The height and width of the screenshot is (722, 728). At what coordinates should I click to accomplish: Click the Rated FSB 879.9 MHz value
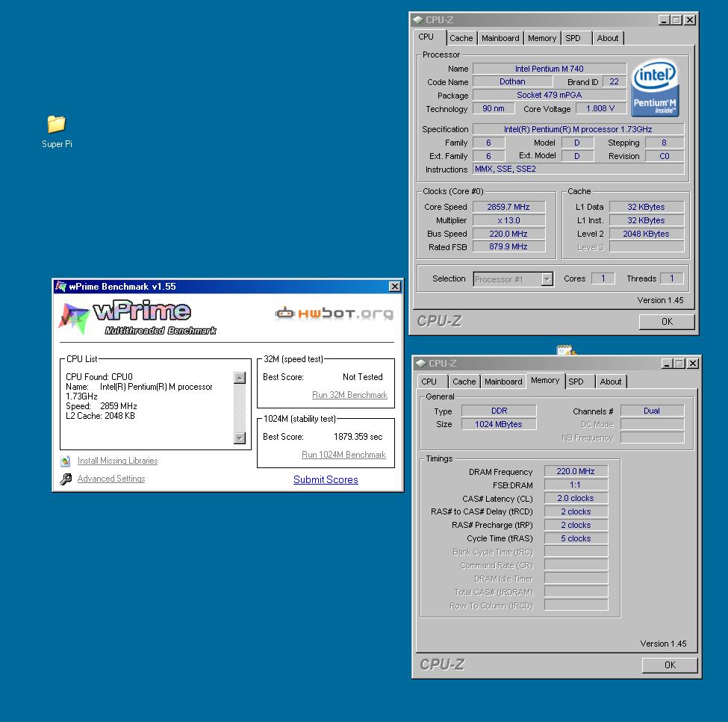point(508,246)
